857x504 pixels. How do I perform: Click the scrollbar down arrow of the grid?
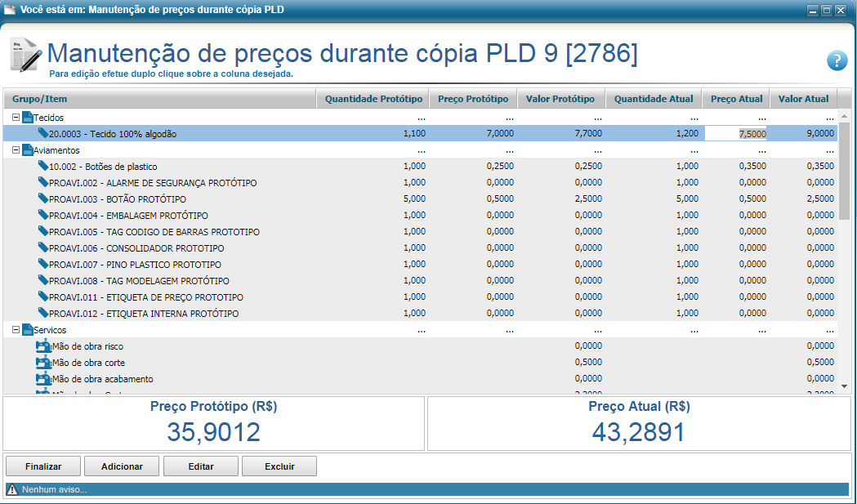coord(844,386)
